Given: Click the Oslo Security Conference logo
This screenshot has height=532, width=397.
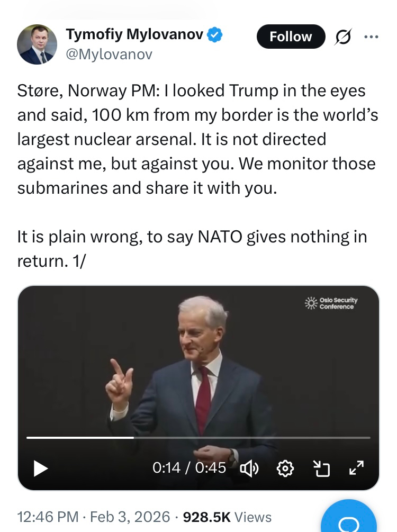Looking at the screenshot, I should click(x=332, y=303).
